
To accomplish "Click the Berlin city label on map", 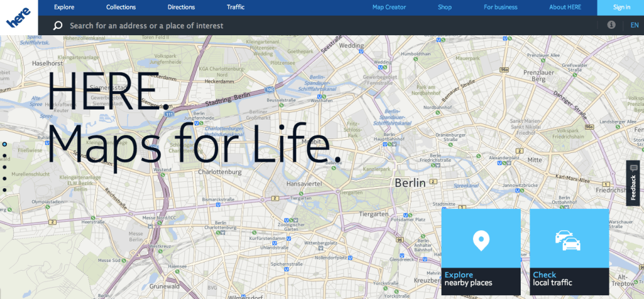I will (x=410, y=183).
